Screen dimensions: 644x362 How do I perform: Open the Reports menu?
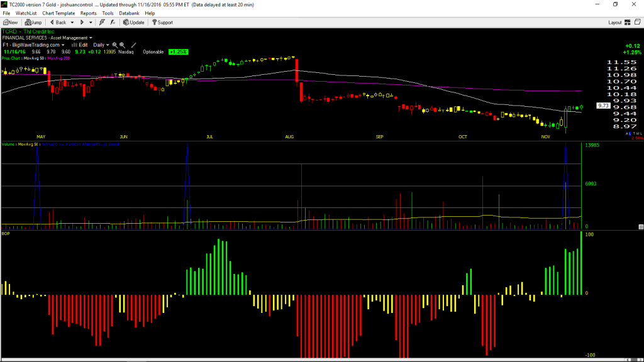[x=88, y=13]
